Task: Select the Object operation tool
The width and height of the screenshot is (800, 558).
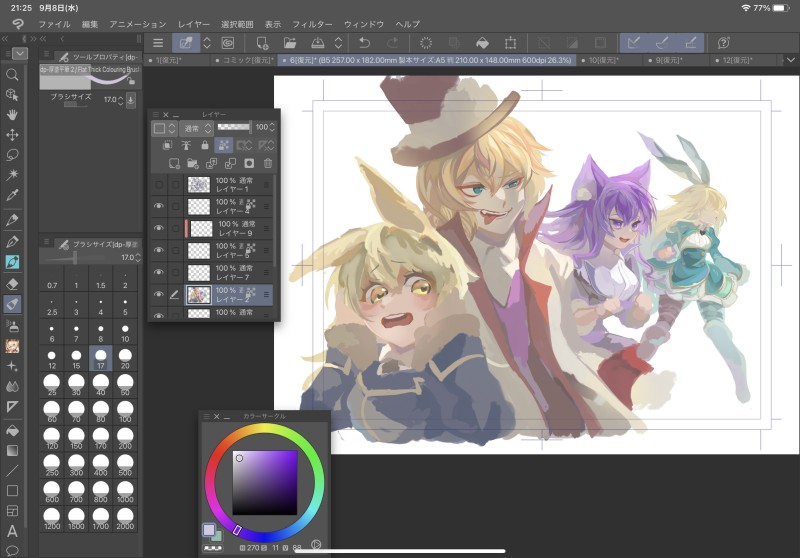Action: coord(12,95)
